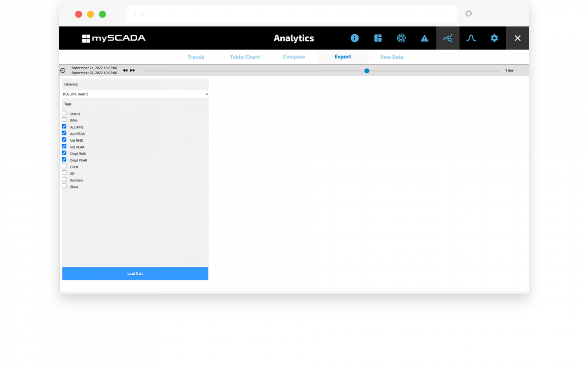This screenshot has height=368, width=588.
Task: Click the Tags section label
Action: (68, 104)
